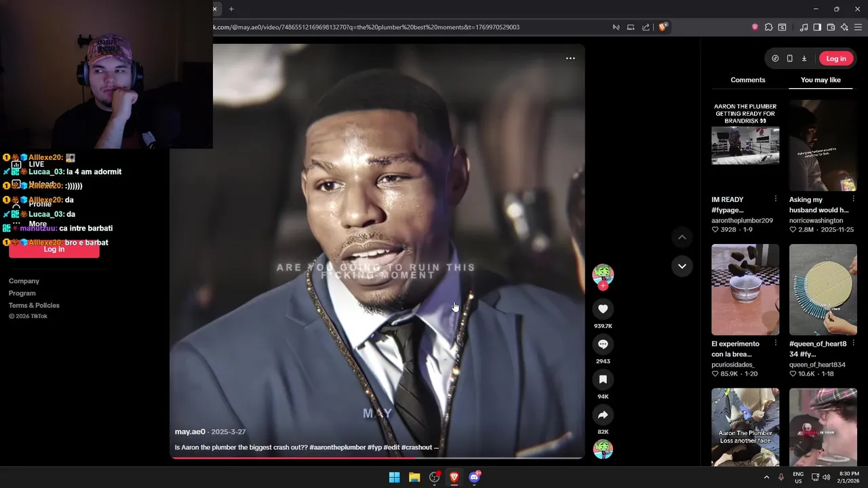The width and height of the screenshot is (868, 488).
Task: Open the Brave VPN shield icon
Action: pos(755,27)
